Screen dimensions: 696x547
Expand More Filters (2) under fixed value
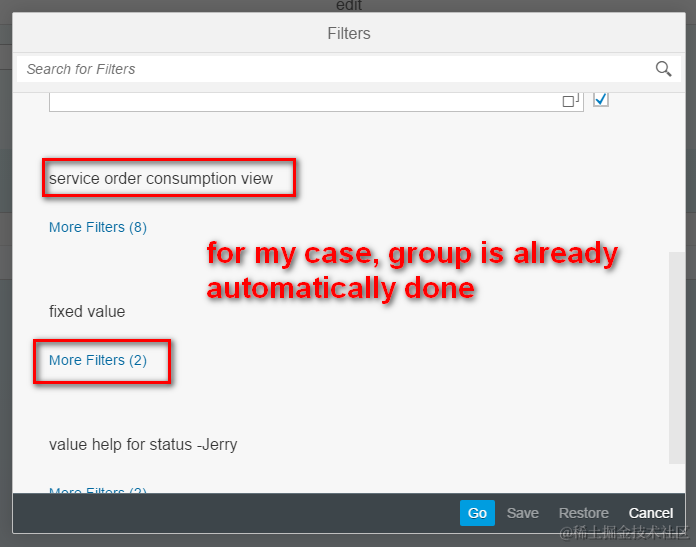pyautogui.click(x=98, y=360)
